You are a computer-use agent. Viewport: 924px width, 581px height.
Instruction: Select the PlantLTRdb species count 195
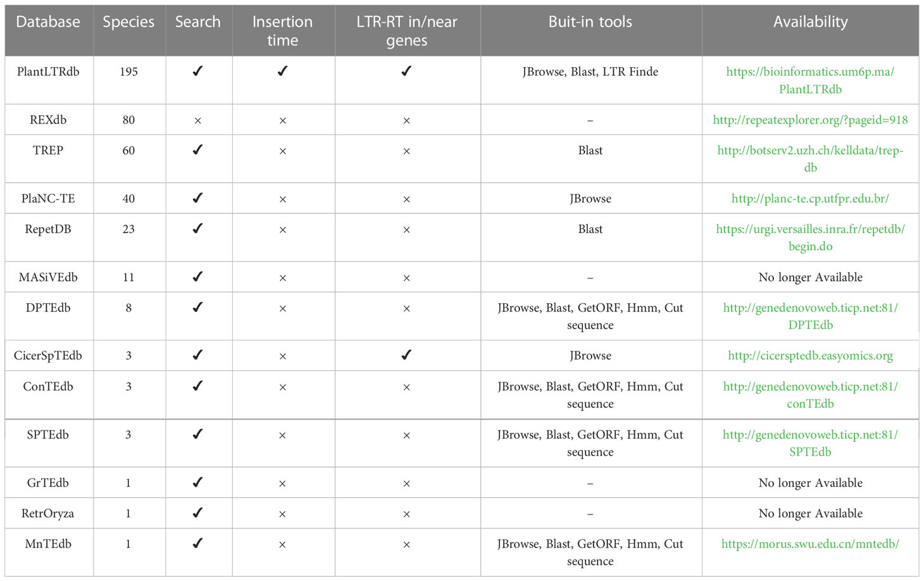tap(128, 72)
